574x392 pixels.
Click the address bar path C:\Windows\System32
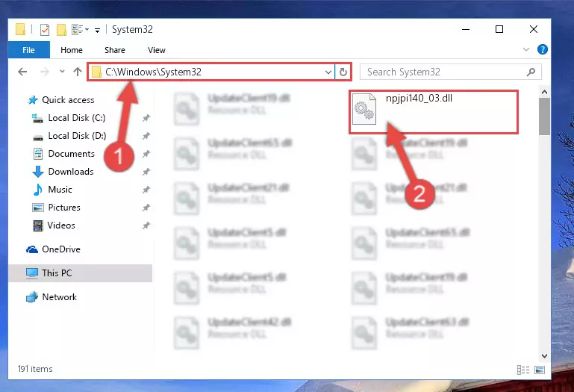[x=153, y=72]
